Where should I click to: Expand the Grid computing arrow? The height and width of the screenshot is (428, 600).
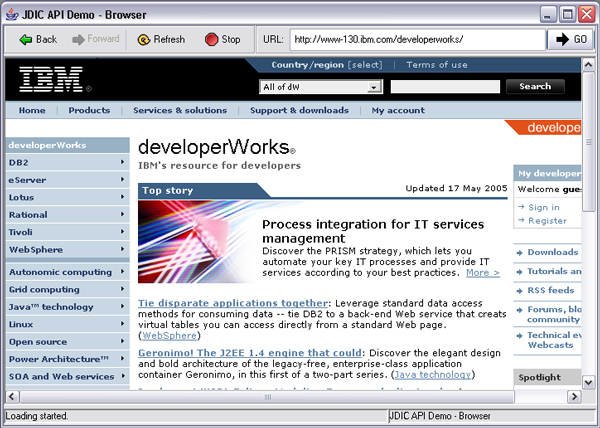point(122,289)
